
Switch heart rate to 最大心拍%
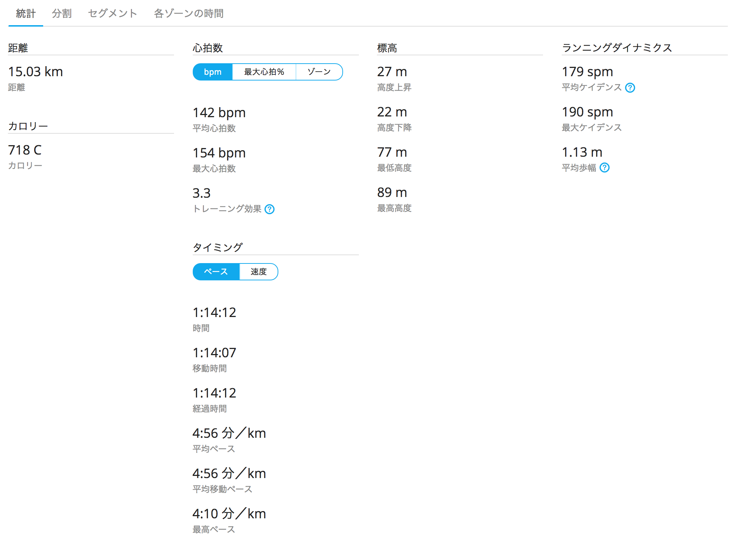[x=264, y=72]
